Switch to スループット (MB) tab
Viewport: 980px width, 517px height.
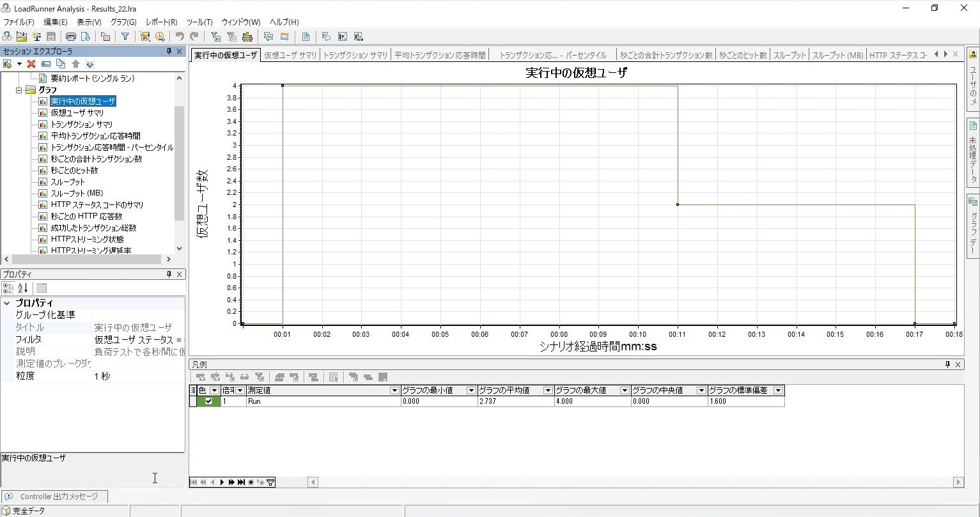[837, 56]
